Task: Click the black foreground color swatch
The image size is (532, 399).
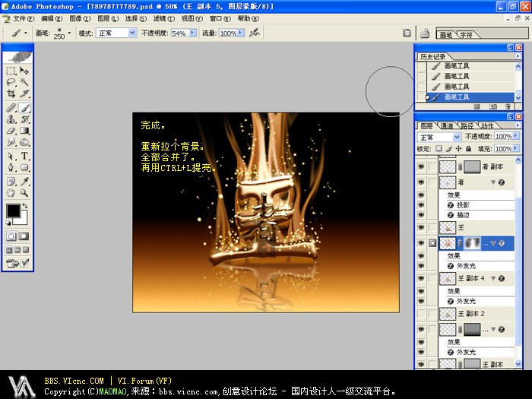Action: (x=13, y=211)
